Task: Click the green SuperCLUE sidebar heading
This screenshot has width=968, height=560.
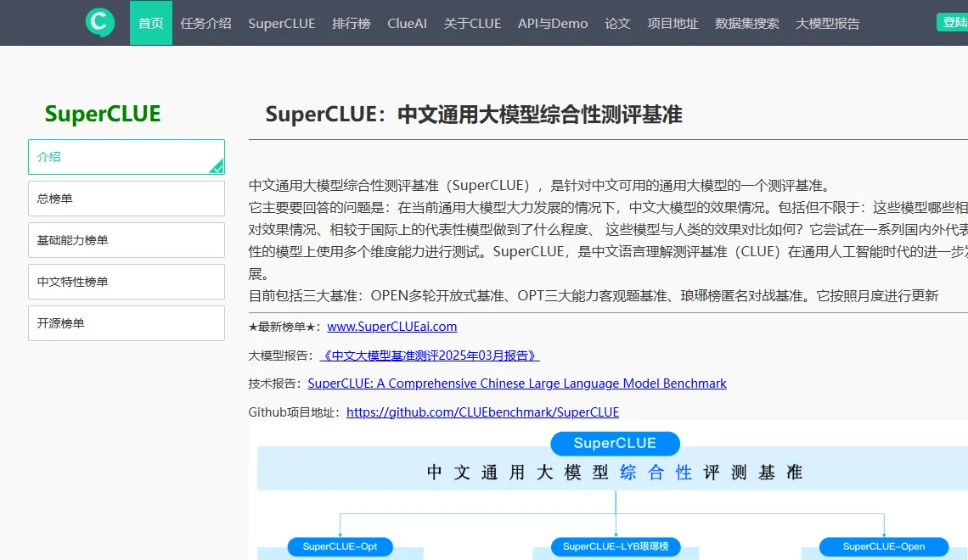Action: point(103,114)
